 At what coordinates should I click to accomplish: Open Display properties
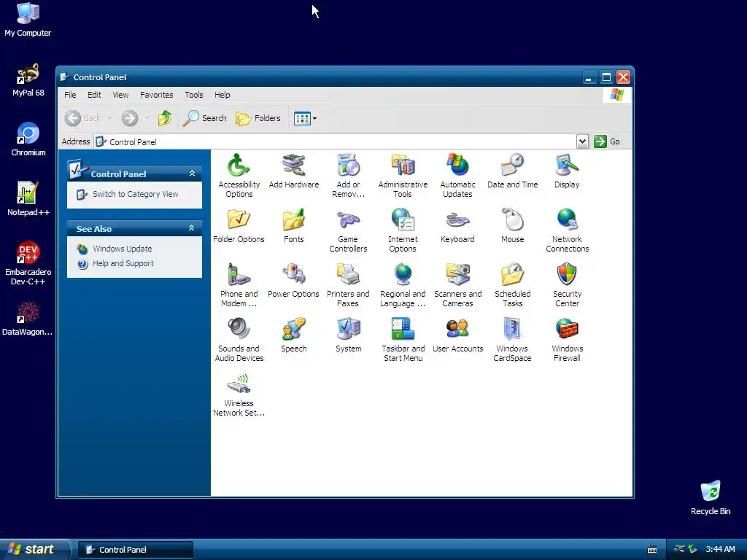pos(567,171)
